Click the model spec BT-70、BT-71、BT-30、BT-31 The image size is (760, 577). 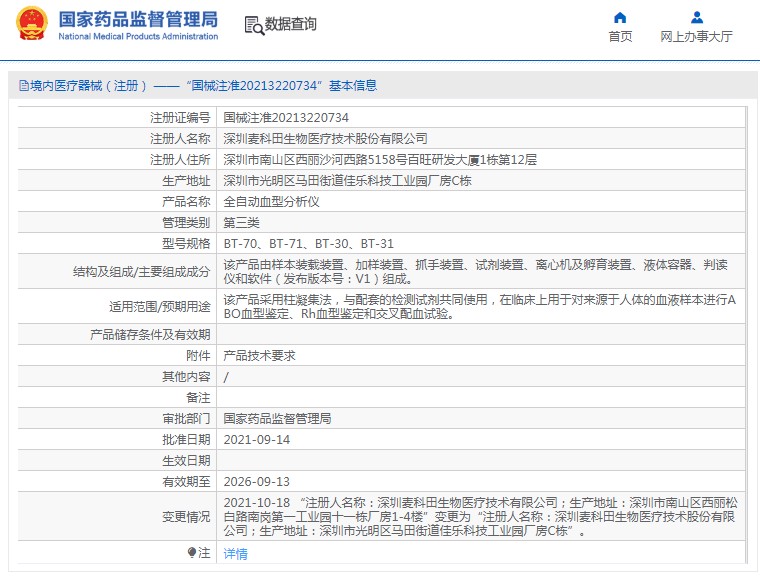click(x=308, y=243)
